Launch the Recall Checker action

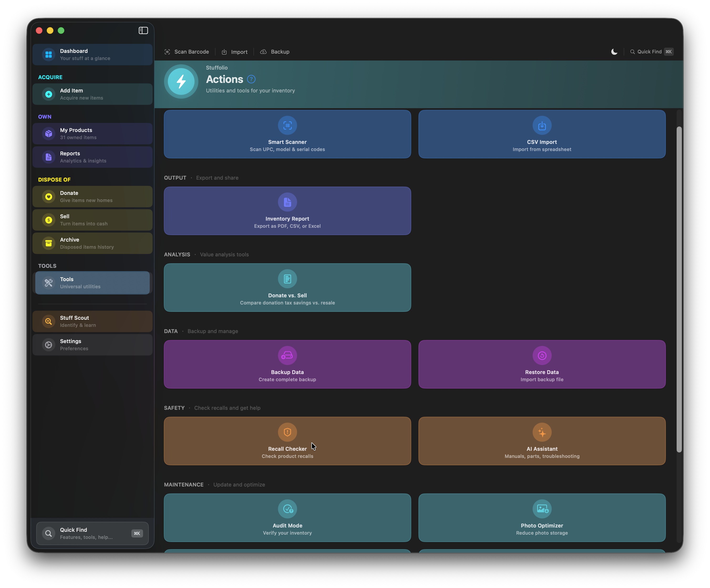tap(287, 441)
